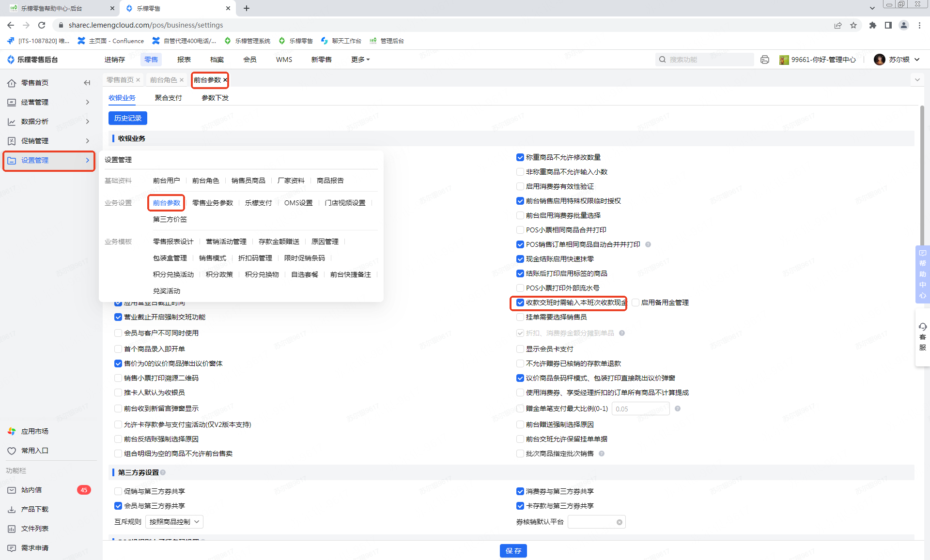Open the 报表 top menu
The width and height of the screenshot is (930, 560).
(184, 60)
